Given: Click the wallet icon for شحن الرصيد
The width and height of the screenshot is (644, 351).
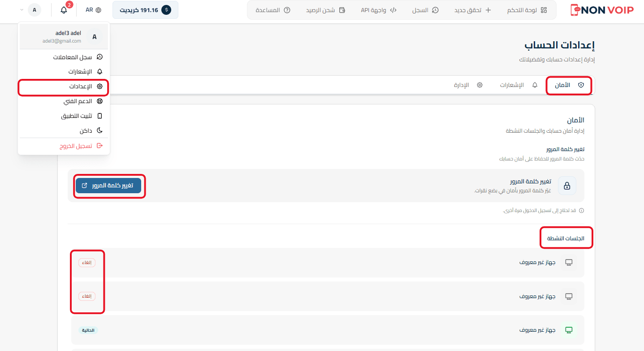Looking at the screenshot, I should point(342,10).
